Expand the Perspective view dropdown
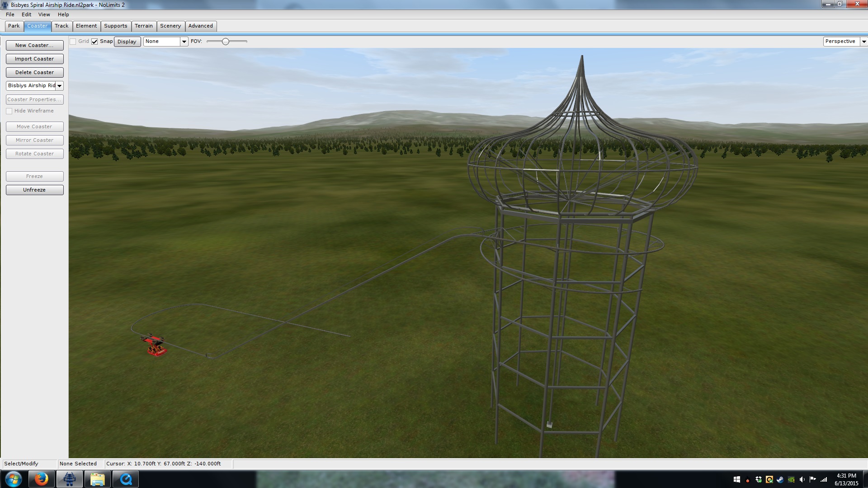The image size is (868, 488). [863, 42]
